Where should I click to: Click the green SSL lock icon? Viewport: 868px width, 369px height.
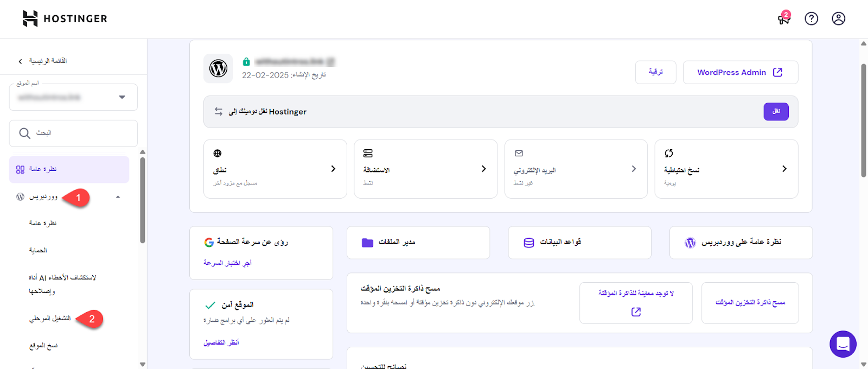pyautogui.click(x=246, y=62)
